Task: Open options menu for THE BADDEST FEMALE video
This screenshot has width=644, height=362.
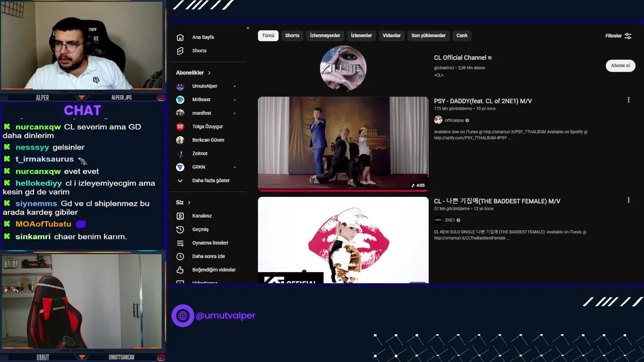Action: pyautogui.click(x=628, y=200)
